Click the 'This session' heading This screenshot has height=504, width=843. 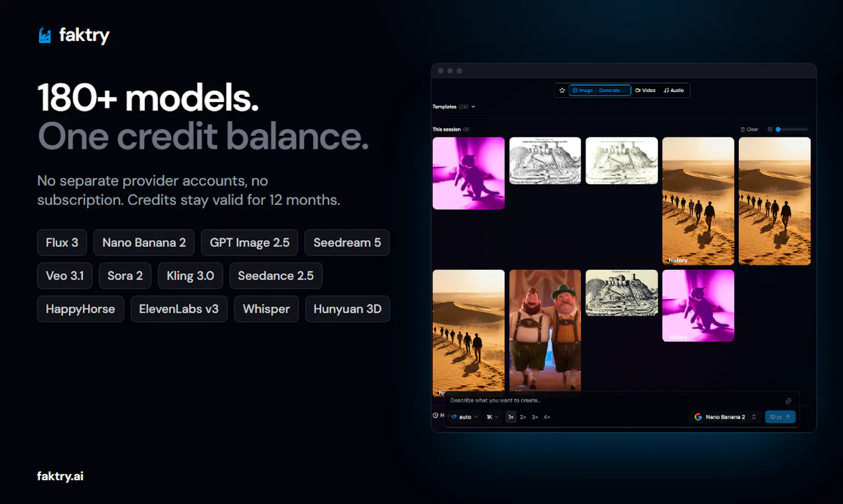[x=446, y=130]
